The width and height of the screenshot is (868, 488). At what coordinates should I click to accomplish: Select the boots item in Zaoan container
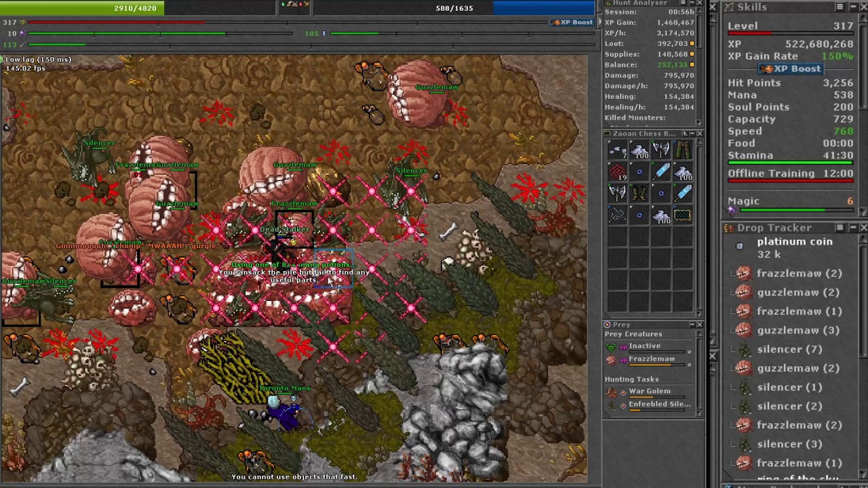(638, 194)
